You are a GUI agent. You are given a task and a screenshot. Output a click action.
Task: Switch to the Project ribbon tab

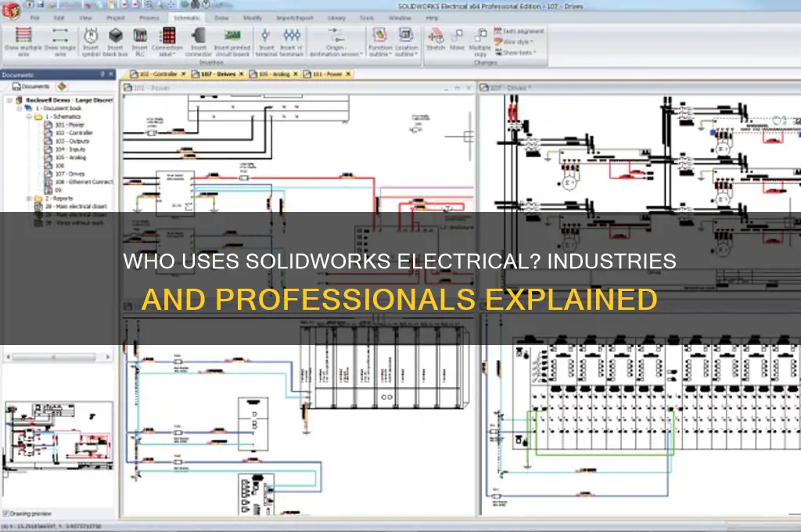coord(116,18)
